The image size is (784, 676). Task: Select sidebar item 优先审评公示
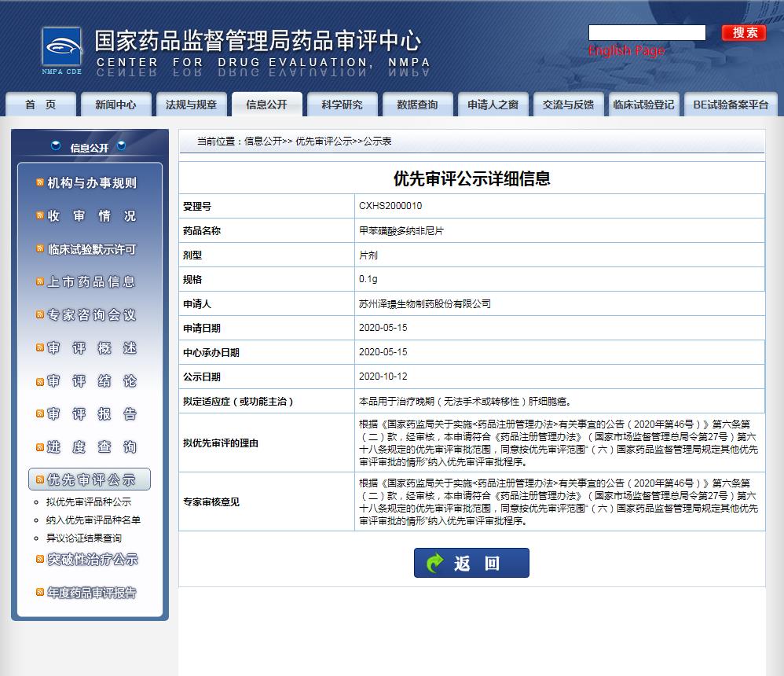(x=90, y=479)
